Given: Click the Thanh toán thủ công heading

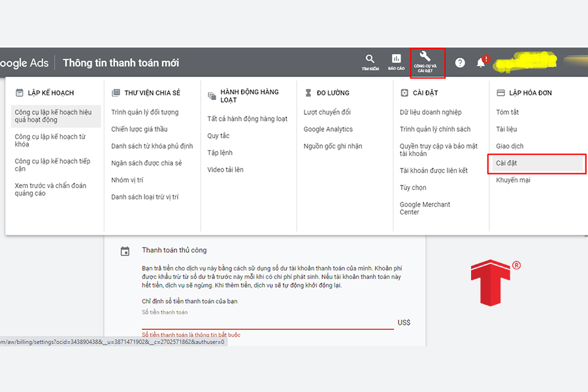Looking at the screenshot, I should coord(174,250).
